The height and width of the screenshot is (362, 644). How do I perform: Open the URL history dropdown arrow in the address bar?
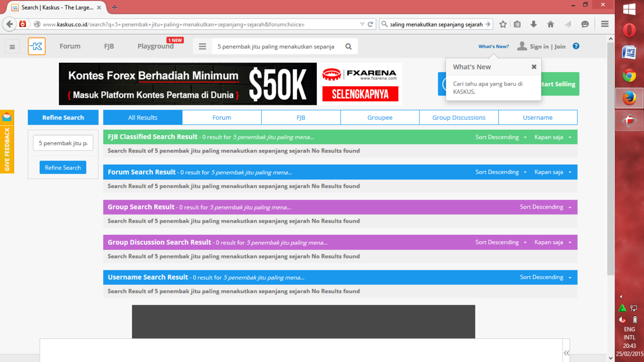coord(362,24)
